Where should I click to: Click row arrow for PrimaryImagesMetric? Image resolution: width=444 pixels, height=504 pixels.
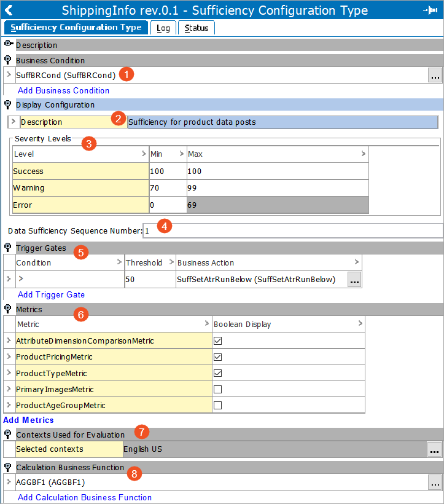tap(9, 388)
